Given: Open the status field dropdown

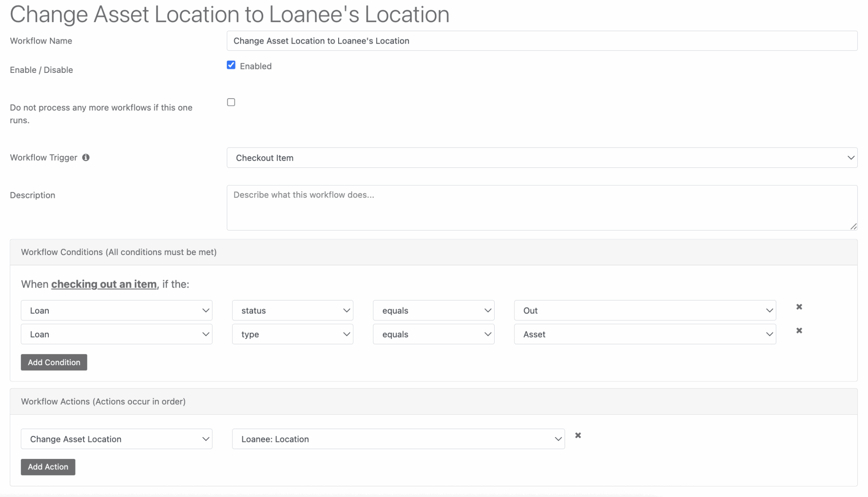Looking at the screenshot, I should [292, 310].
